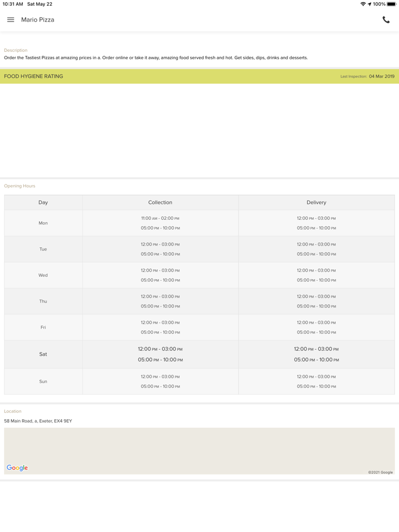The height and width of the screenshot is (532, 399).
Task: Tap the Mario Pizza title
Action: (x=38, y=20)
